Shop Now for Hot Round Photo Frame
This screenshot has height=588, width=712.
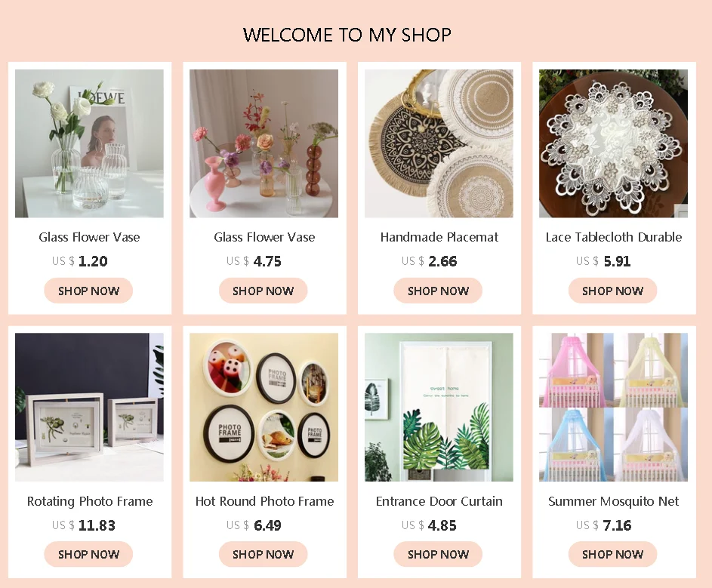(x=264, y=554)
